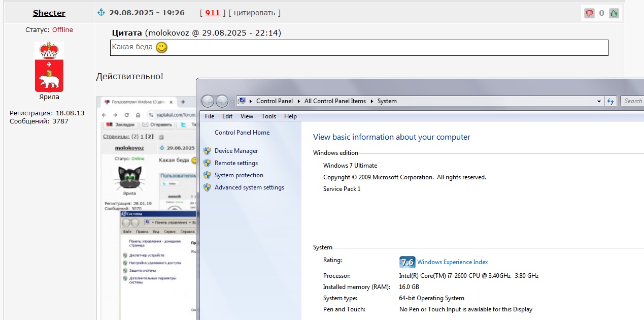This screenshot has height=320, width=644.
Task: Expand the arrow after 'Control Panel' in the breadcrumb
Action: click(298, 101)
